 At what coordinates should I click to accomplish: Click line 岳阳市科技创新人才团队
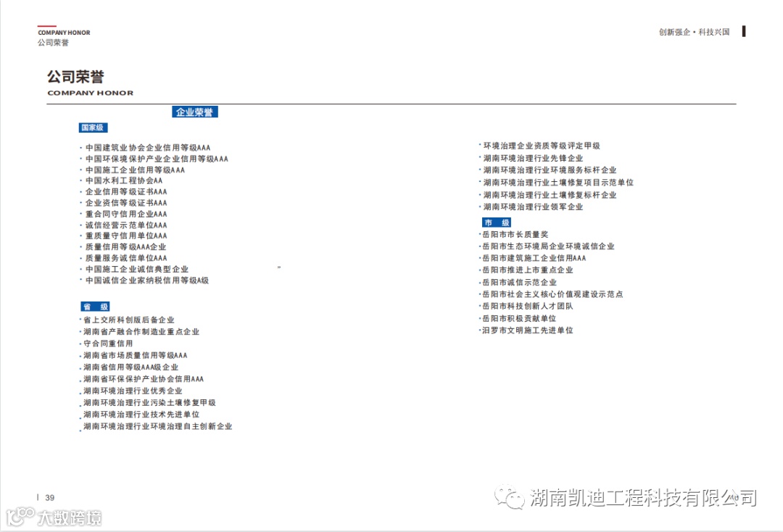coord(528,307)
